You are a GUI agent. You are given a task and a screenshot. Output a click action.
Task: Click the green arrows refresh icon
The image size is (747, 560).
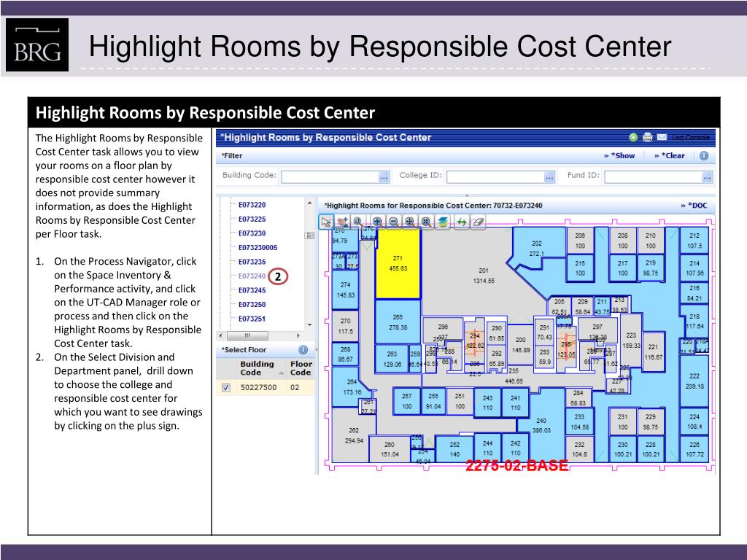click(x=462, y=222)
